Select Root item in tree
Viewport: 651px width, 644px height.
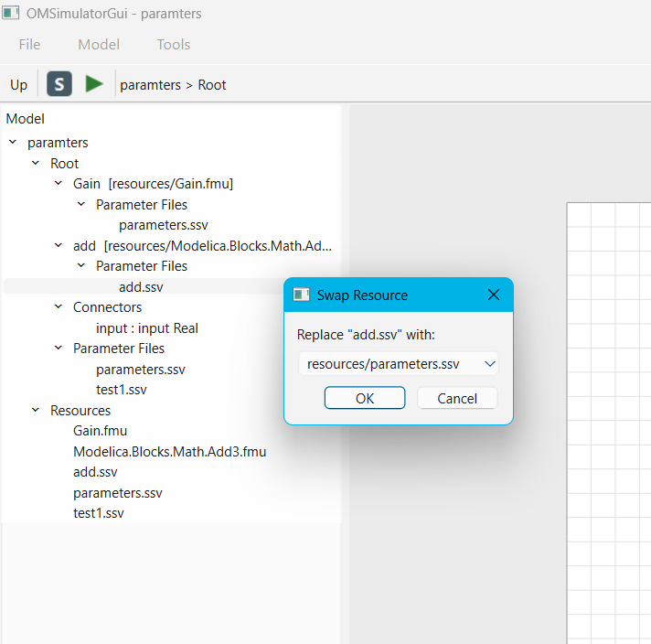click(64, 163)
